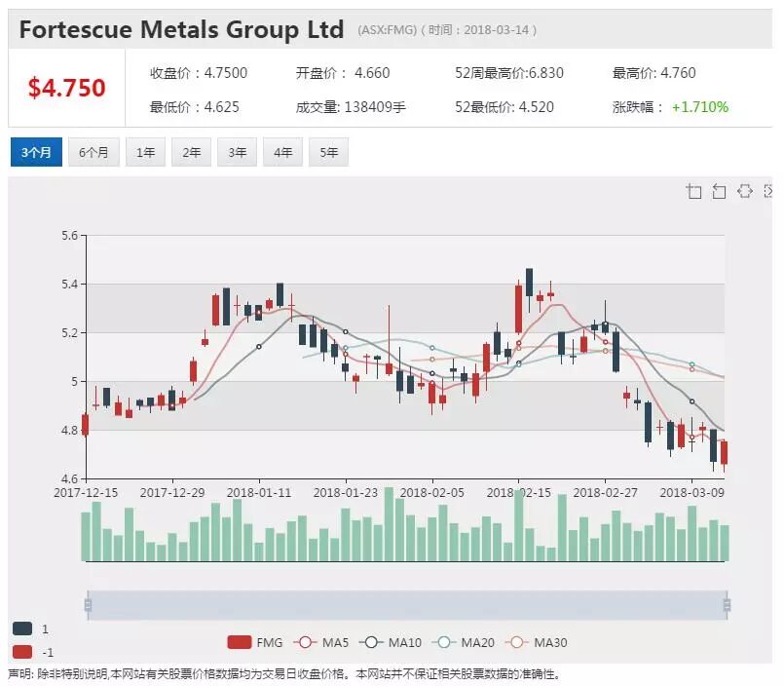Click the 2018-02-05 x-axis date label
The height and width of the screenshot is (686, 784).
click(432, 493)
